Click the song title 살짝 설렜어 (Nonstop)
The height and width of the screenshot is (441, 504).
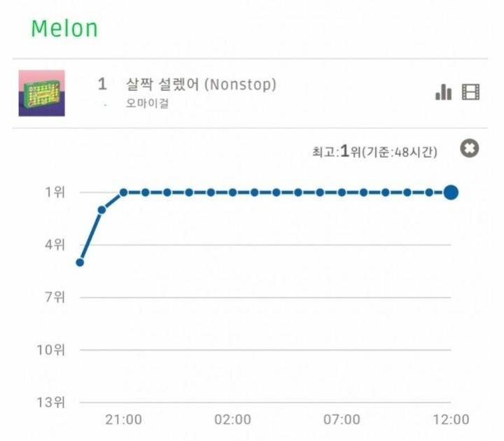[201, 85]
